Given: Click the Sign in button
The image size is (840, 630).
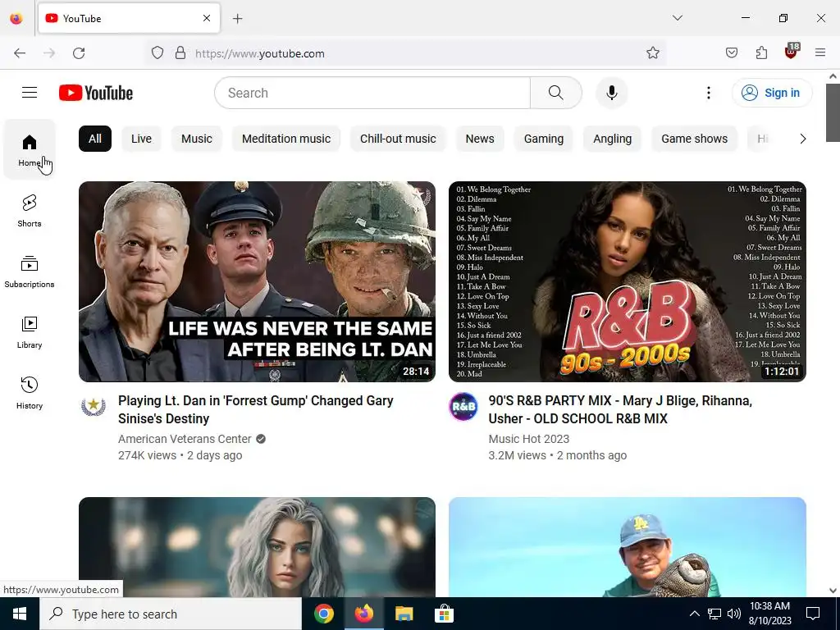Looking at the screenshot, I should click(772, 93).
